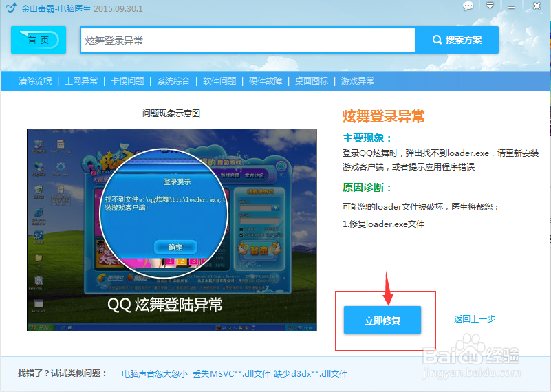Focus the search box with 炫舞登录异常

click(248, 40)
